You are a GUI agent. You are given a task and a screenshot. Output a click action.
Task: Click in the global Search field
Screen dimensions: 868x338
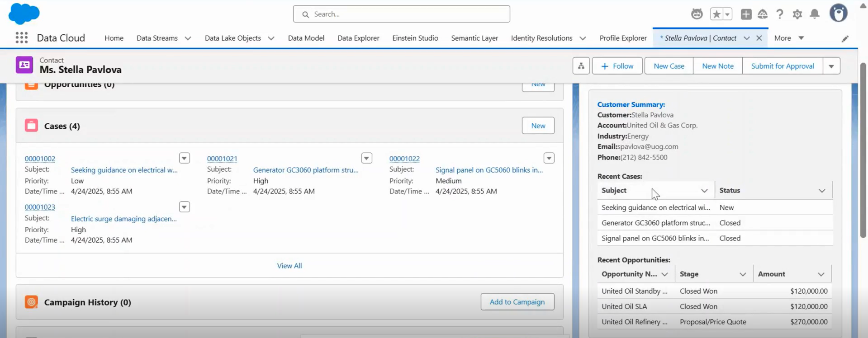pyautogui.click(x=401, y=14)
